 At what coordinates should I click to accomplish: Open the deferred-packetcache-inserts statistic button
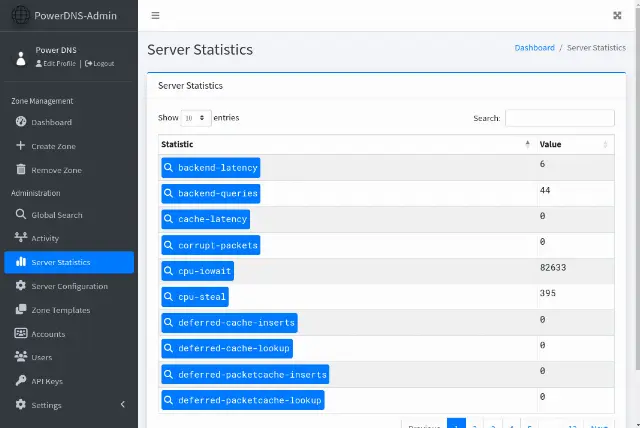pos(245,374)
